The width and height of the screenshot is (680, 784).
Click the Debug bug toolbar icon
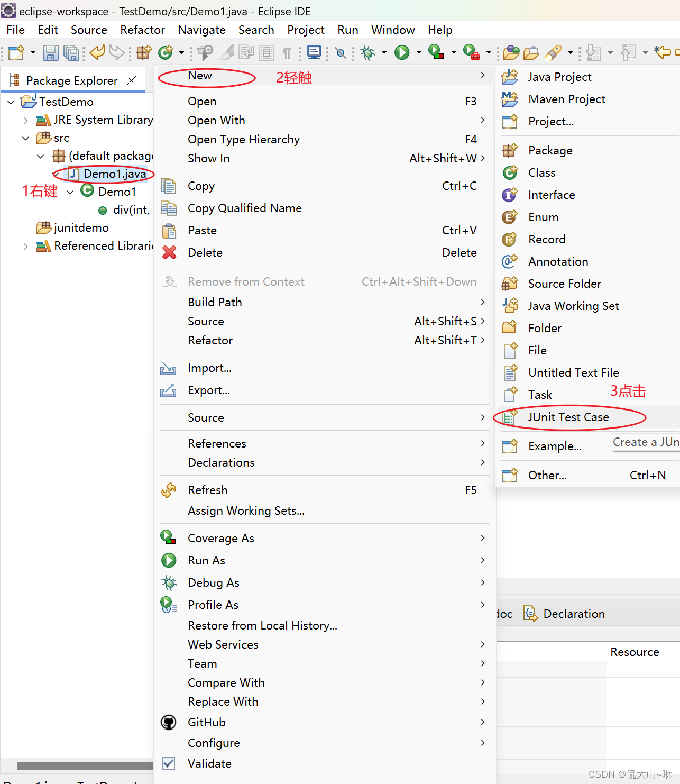[367, 52]
